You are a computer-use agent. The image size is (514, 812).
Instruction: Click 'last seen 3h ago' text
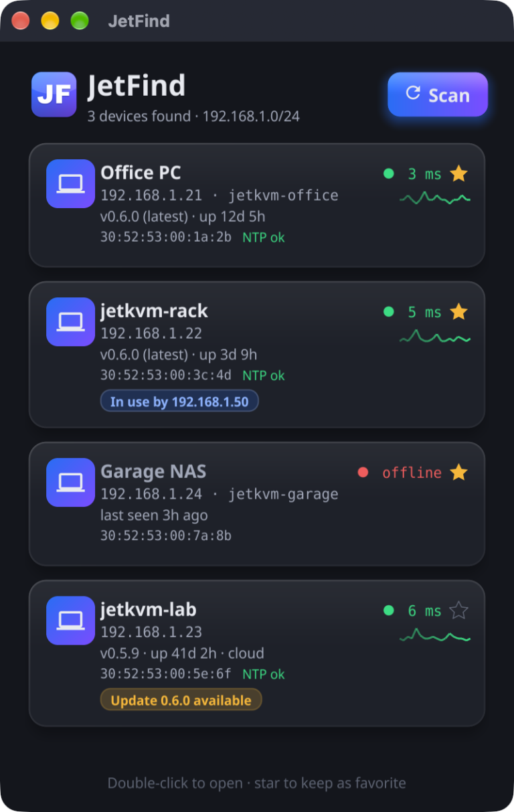coord(154,515)
